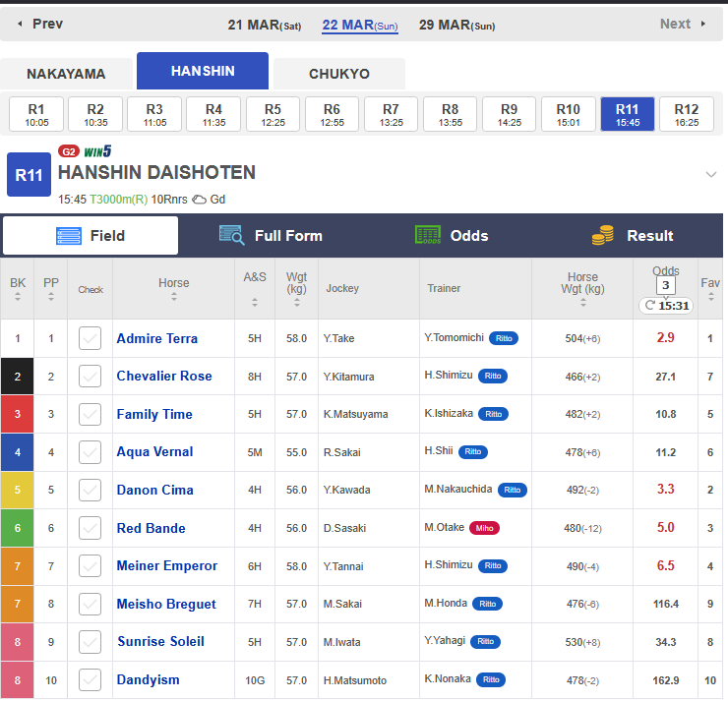
Task: Open the Full Form tab
Action: 271,236
